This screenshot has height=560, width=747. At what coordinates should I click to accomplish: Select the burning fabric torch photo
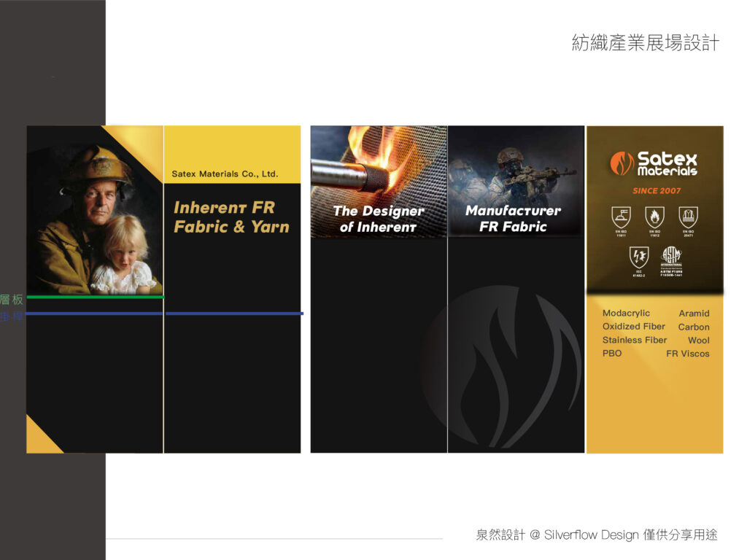tap(379, 182)
